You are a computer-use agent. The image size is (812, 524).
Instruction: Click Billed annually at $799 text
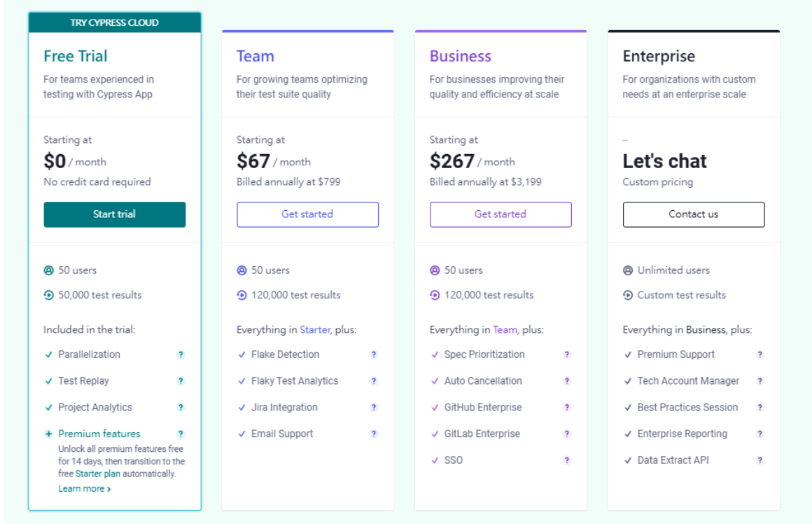tap(288, 182)
